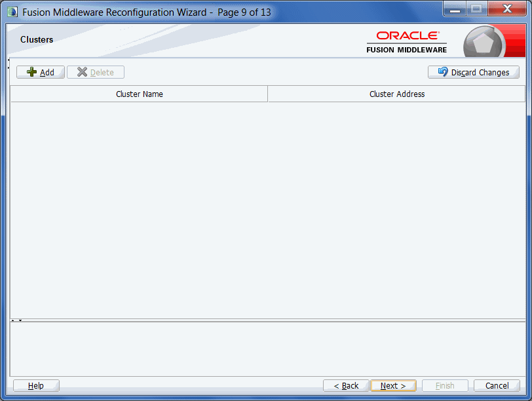
Task: Proceed with the Next button
Action: 393,386
